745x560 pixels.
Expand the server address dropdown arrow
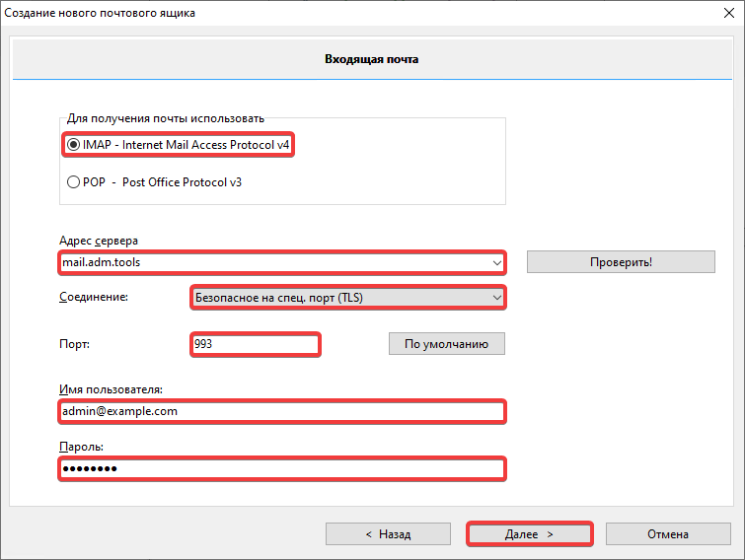(x=496, y=262)
